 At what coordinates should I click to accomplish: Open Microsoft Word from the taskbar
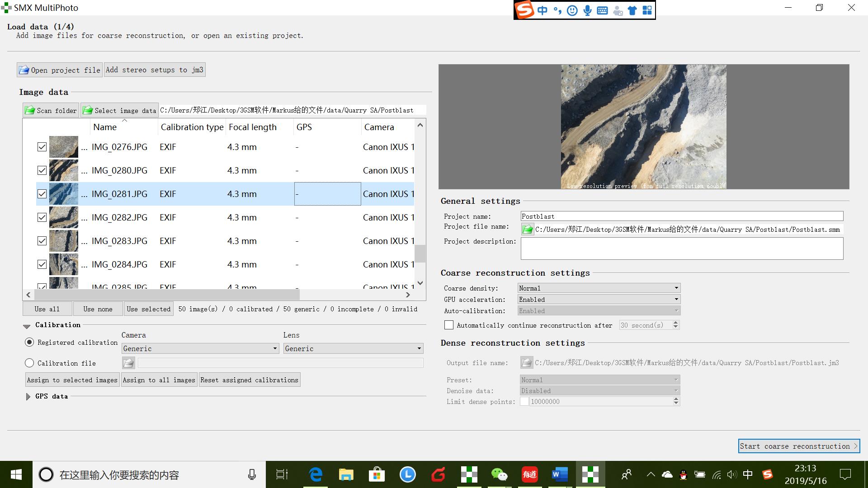(x=560, y=474)
